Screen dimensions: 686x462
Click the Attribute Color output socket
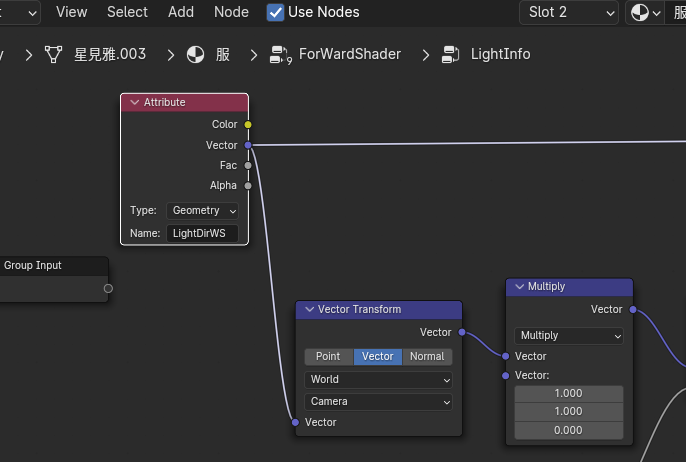(x=248, y=125)
